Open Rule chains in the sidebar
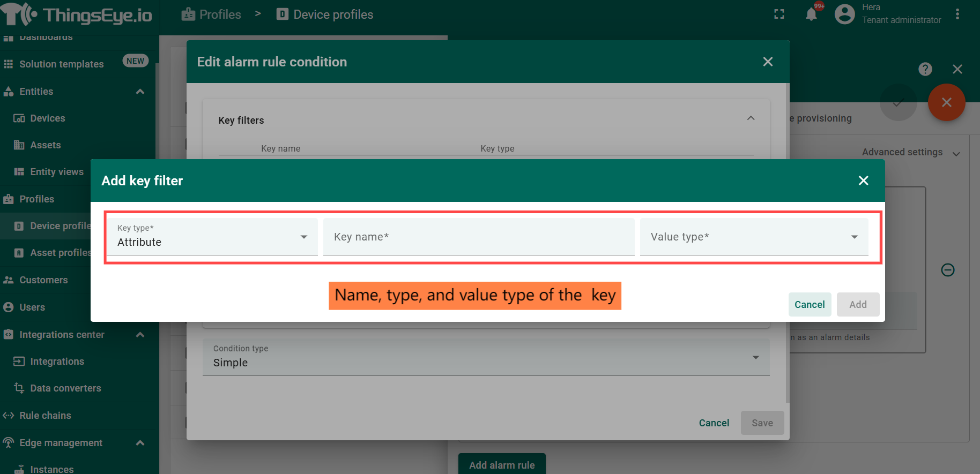Viewport: 980px width, 474px height. (45, 416)
